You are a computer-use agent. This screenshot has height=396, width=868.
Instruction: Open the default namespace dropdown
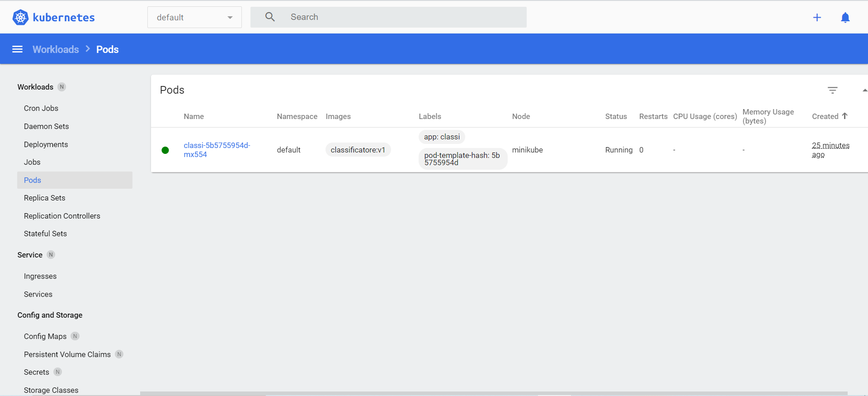(x=194, y=17)
